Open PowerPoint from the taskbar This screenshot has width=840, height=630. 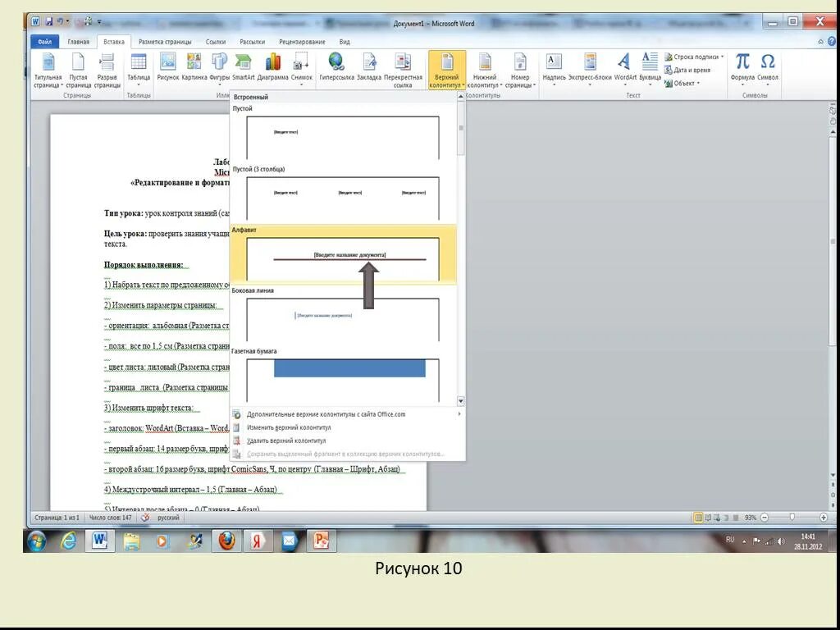tap(321, 541)
